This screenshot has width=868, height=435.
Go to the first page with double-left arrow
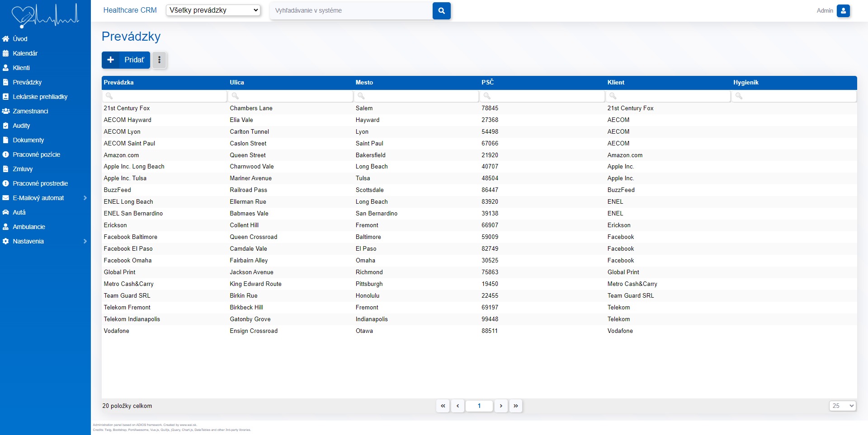point(443,406)
